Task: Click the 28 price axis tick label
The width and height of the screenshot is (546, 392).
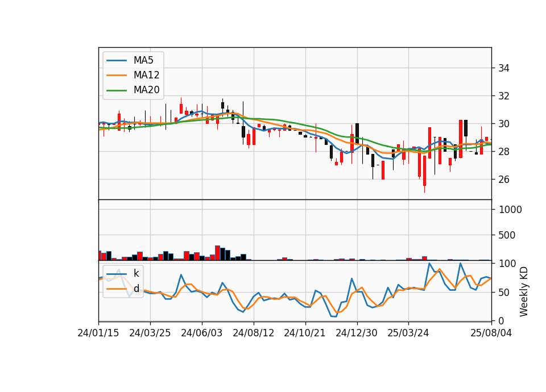Action: pos(504,152)
